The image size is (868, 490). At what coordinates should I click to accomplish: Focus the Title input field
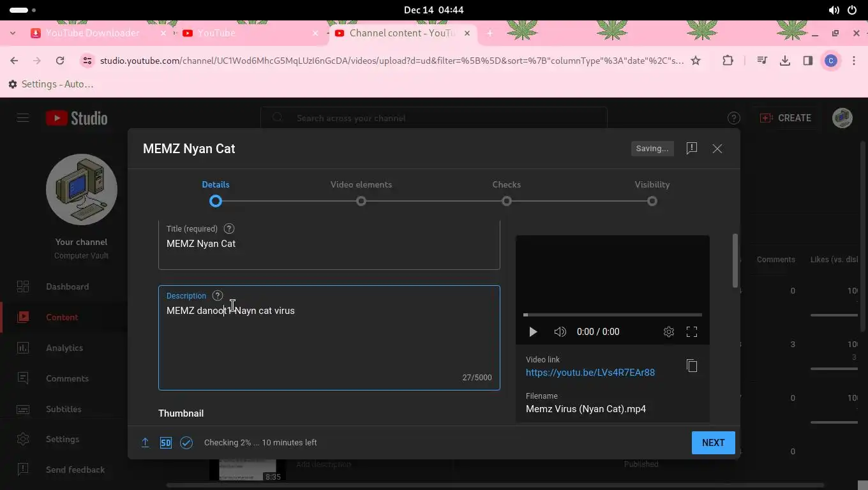329,244
